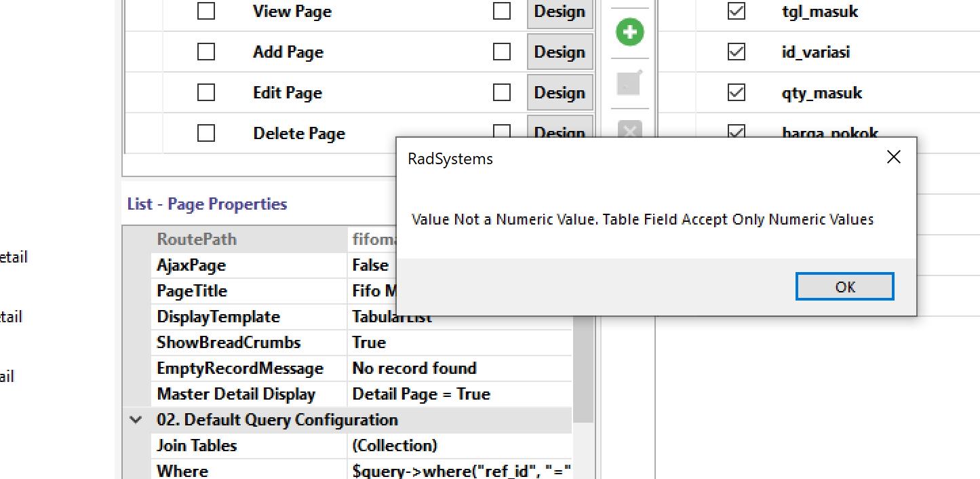Check the Edit Page checkbox
980x479 pixels.
206,93
